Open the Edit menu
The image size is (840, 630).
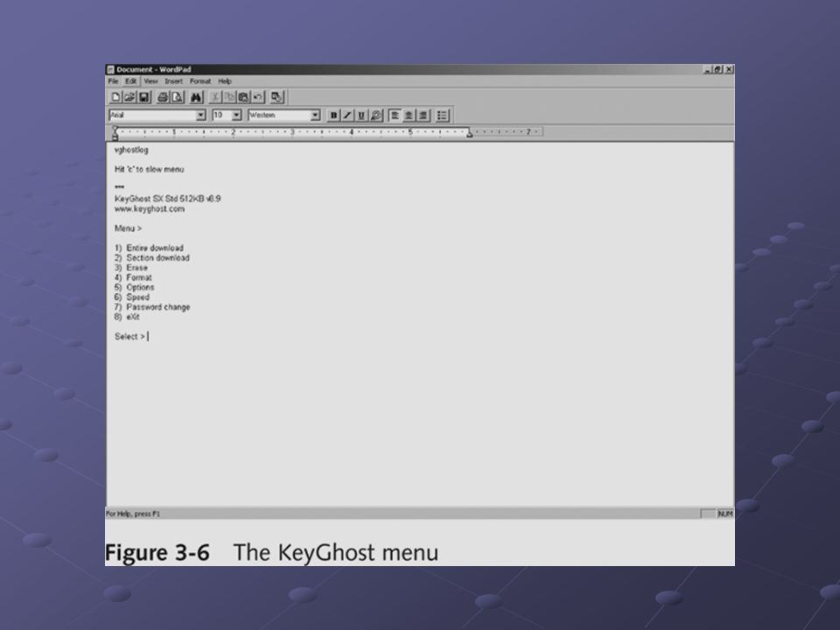pos(131,81)
